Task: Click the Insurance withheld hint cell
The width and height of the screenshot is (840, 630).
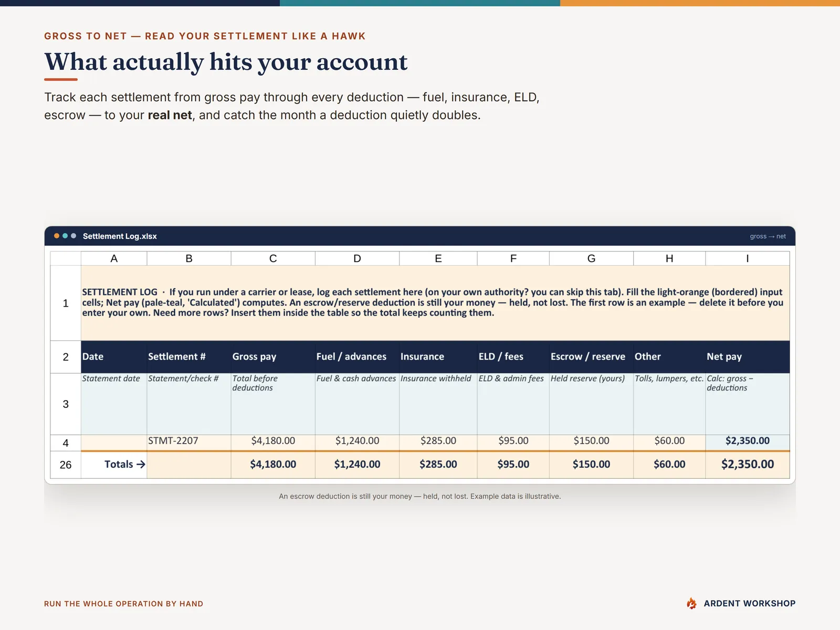Action: point(438,404)
